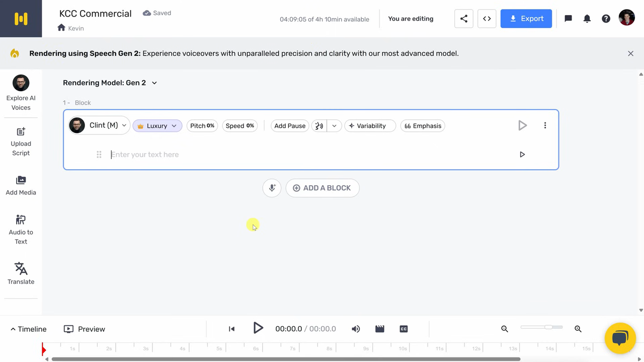The image size is (644, 362).
Task: Skip to the start of timeline
Action: tap(231, 329)
